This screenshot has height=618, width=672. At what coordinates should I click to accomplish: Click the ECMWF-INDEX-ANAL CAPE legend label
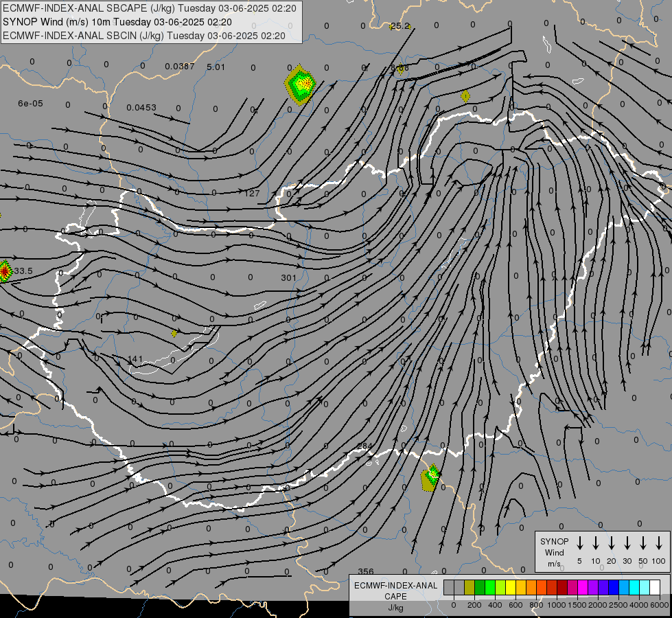395,591
